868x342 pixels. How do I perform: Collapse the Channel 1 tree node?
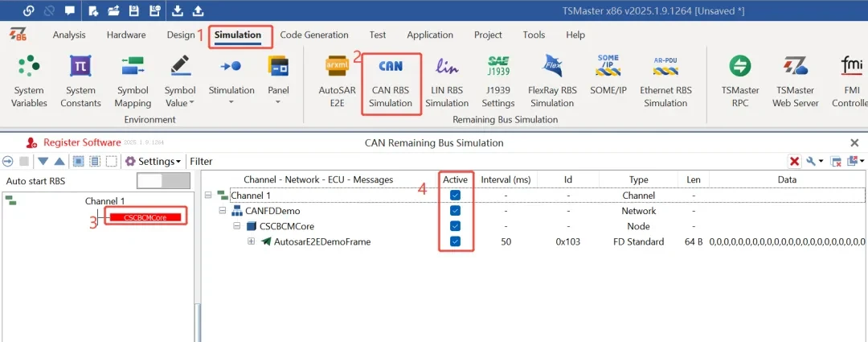pyautogui.click(x=208, y=195)
